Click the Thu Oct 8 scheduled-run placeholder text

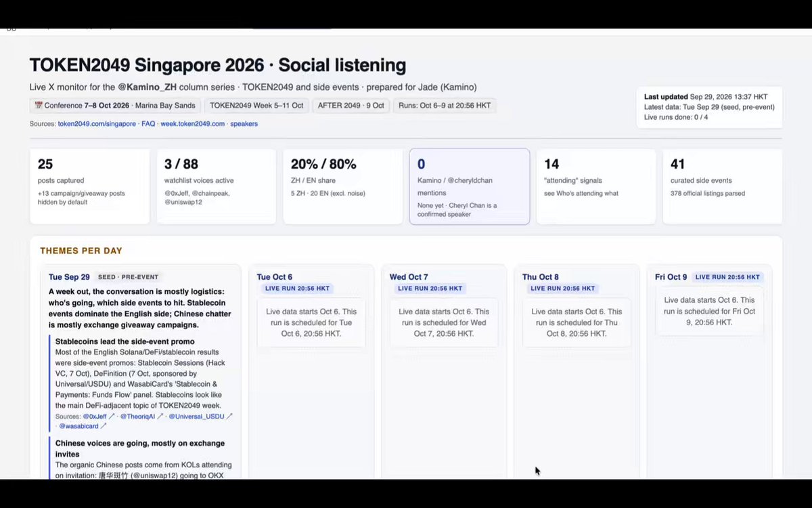point(577,322)
